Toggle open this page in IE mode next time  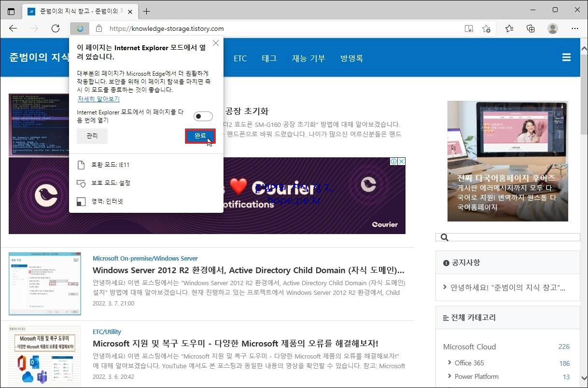(203, 116)
